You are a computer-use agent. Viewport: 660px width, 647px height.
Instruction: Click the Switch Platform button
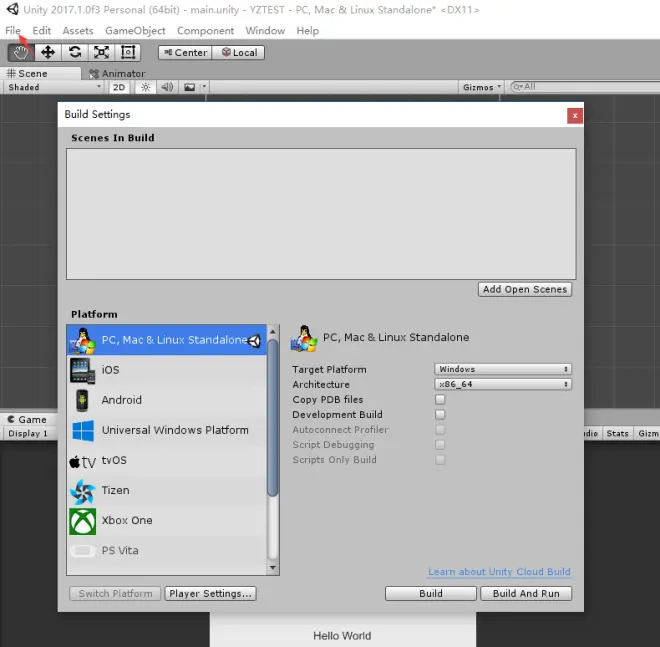[115, 594]
